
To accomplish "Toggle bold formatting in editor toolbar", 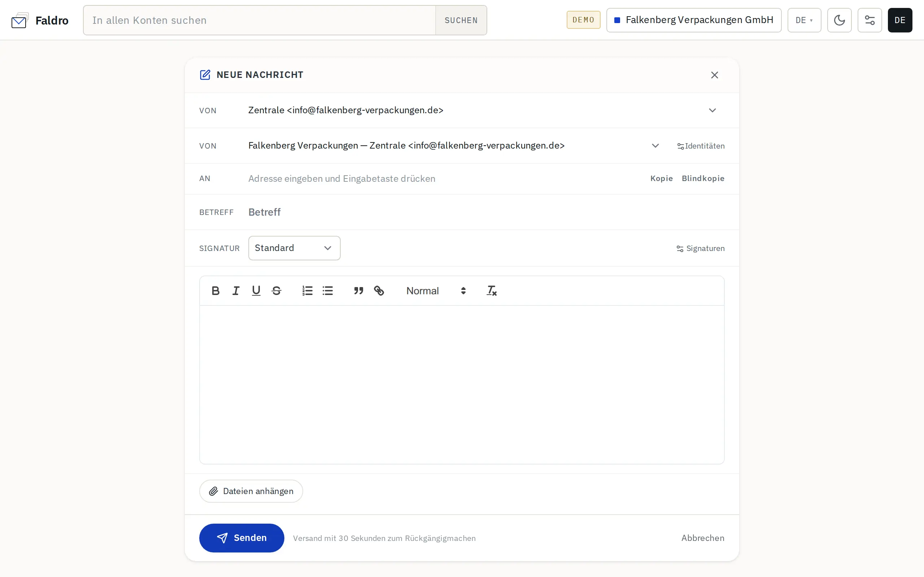I will [x=215, y=291].
